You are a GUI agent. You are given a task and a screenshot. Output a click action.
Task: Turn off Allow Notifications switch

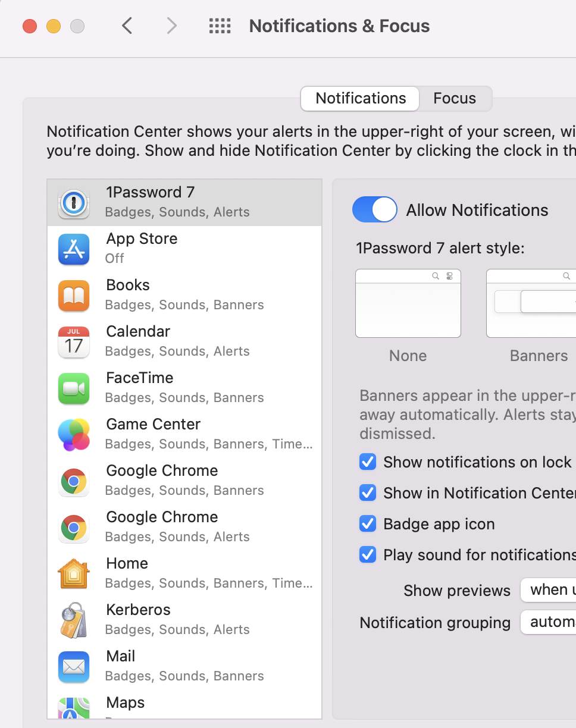click(375, 210)
